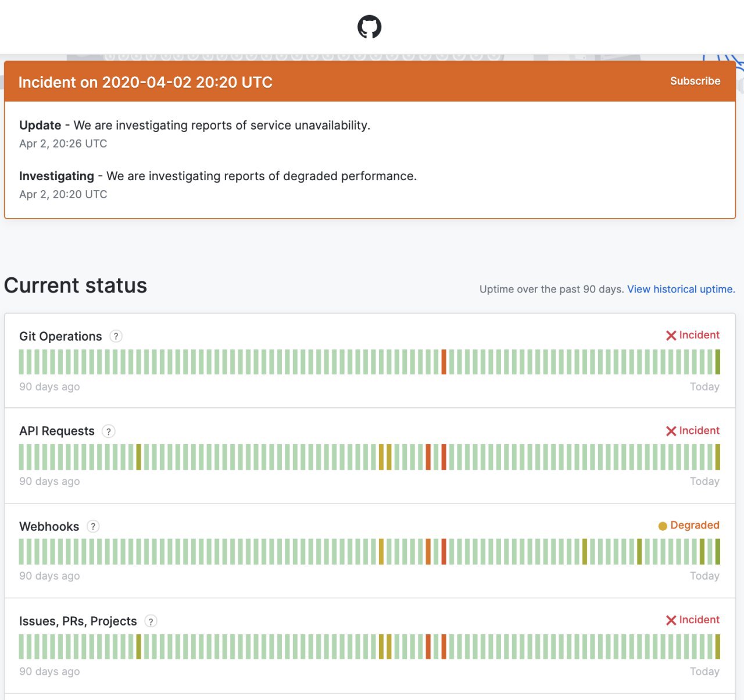
Task: Select the today bar in Issues, PRs, Projects uptime
Action: 717,647
